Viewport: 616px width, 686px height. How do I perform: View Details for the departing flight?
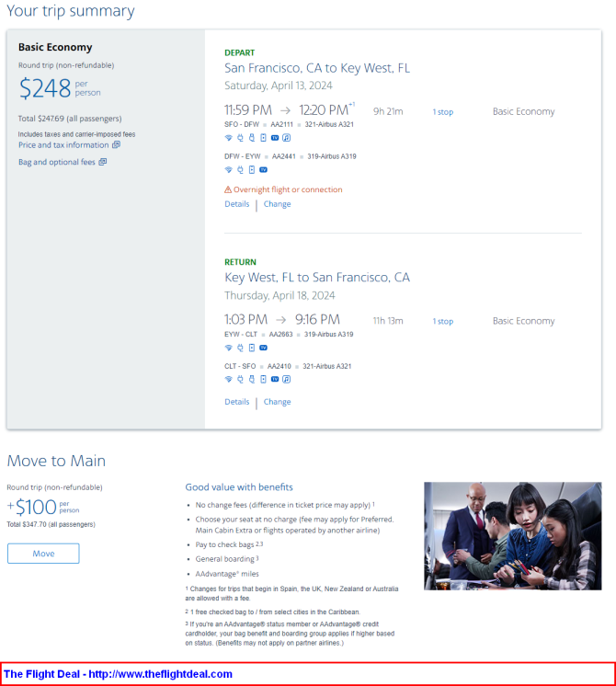click(x=236, y=204)
